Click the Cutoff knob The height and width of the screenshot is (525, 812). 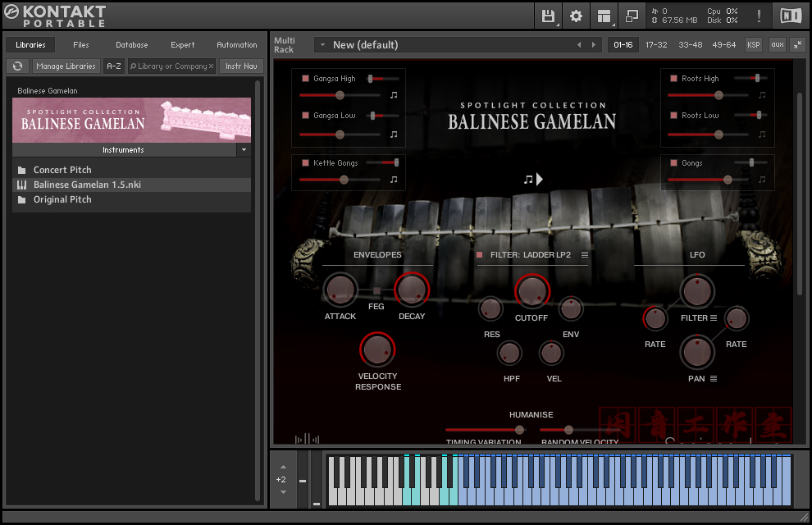531,291
